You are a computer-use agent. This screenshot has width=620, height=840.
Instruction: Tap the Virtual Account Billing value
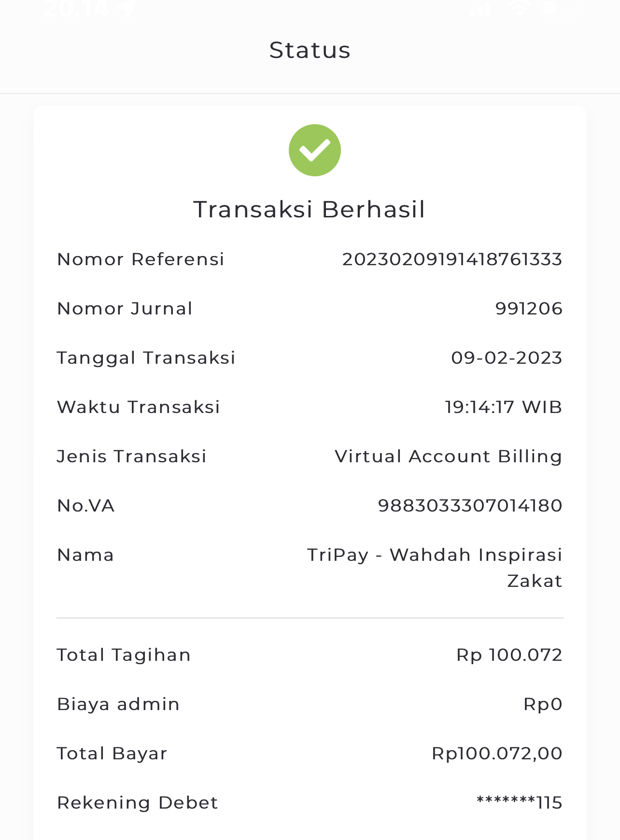pyautogui.click(x=449, y=457)
